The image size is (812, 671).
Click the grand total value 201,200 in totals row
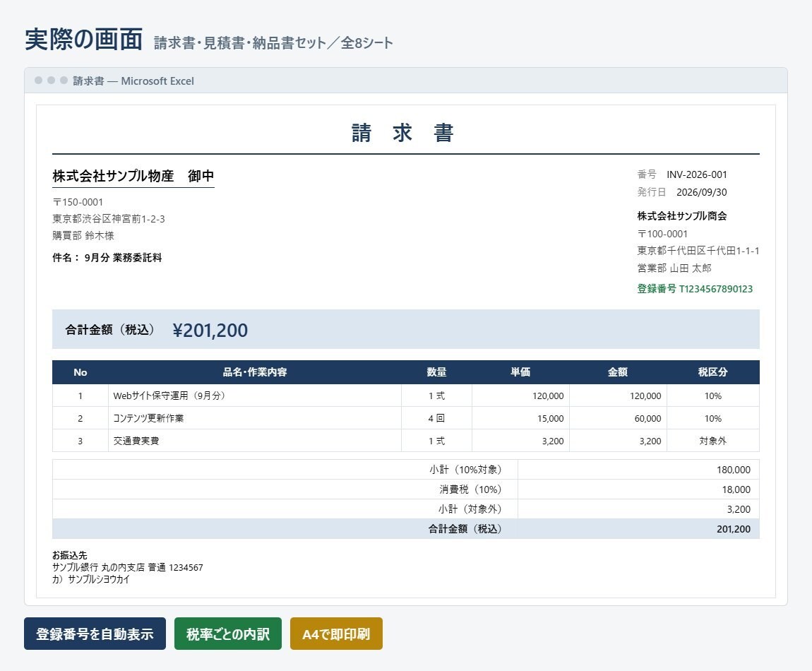[734, 529]
